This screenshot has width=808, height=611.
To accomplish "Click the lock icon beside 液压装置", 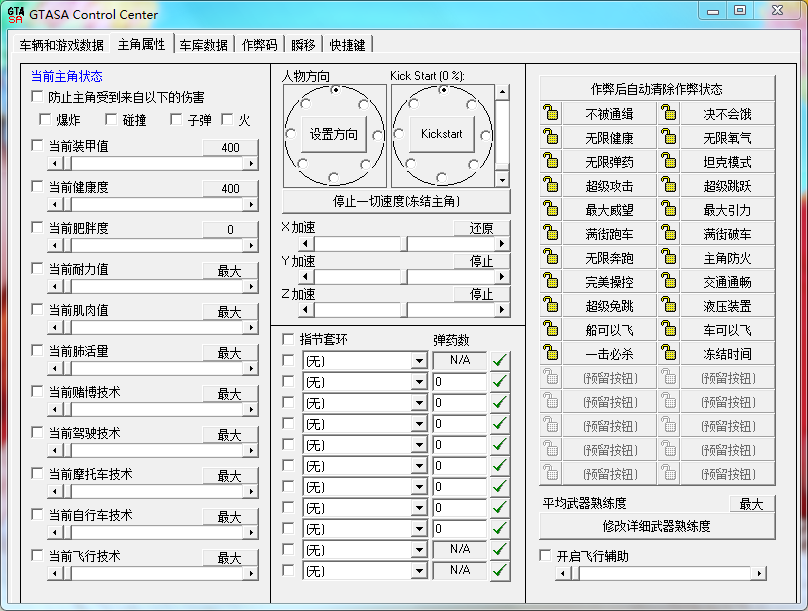I will coord(668,306).
